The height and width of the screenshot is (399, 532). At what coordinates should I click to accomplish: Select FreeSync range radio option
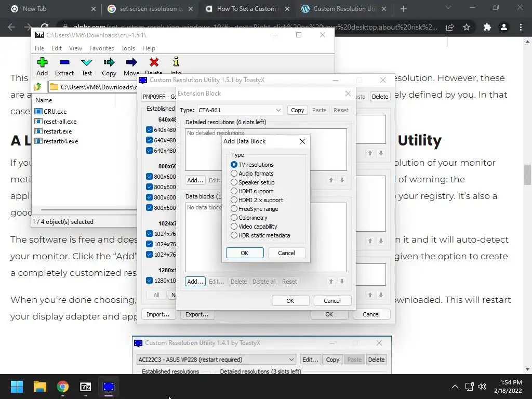click(255, 209)
